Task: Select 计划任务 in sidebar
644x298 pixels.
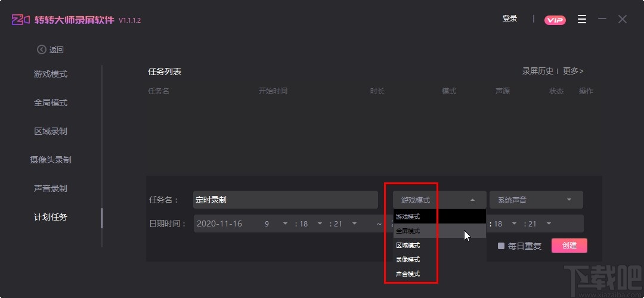Action: click(x=51, y=217)
